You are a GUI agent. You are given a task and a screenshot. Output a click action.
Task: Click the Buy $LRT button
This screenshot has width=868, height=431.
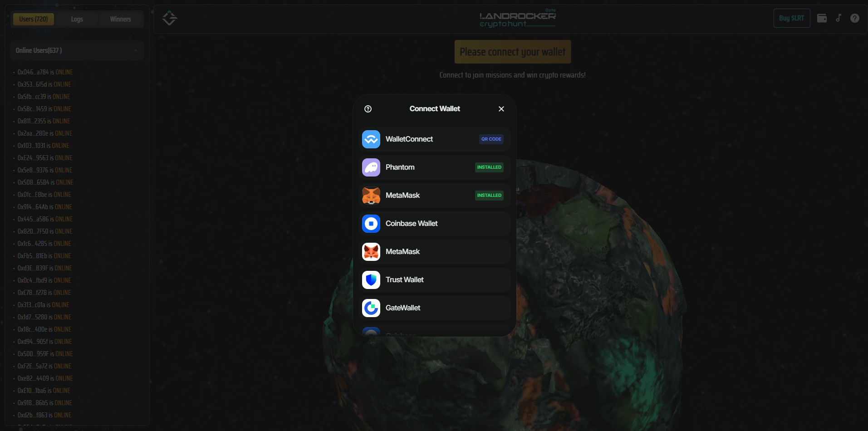tap(792, 18)
